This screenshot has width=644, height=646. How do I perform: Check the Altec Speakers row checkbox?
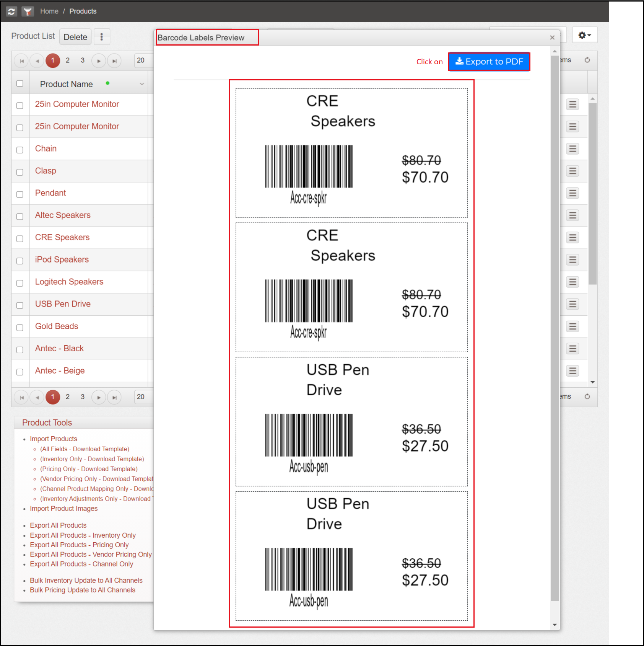pyautogui.click(x=20, y=217)
